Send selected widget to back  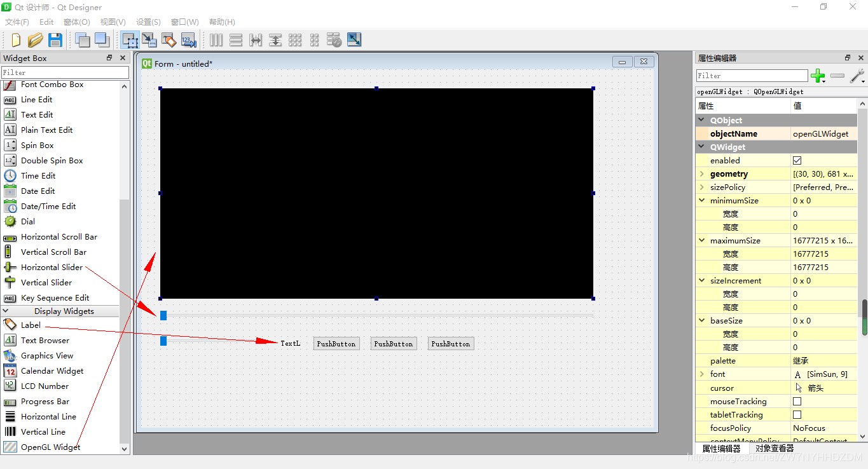click(x=82, y=40)
